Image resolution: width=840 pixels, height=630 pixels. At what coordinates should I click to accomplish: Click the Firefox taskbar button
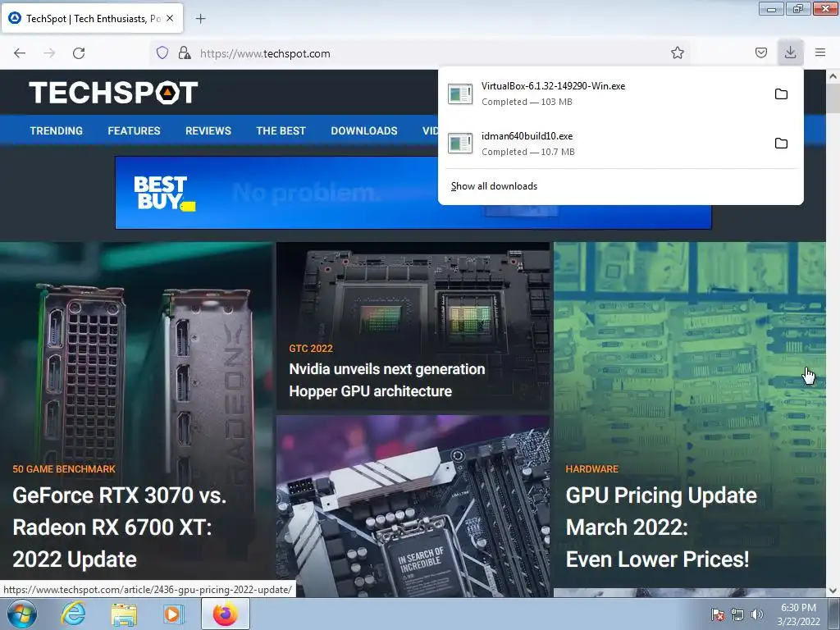pyautogui.click(x=225, y=614)
